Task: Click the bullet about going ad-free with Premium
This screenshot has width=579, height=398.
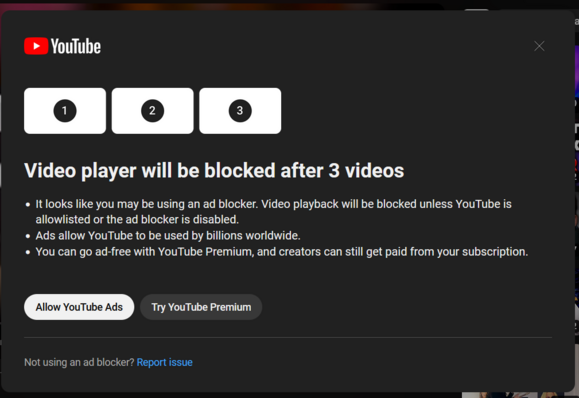Action: pos(282,252)
